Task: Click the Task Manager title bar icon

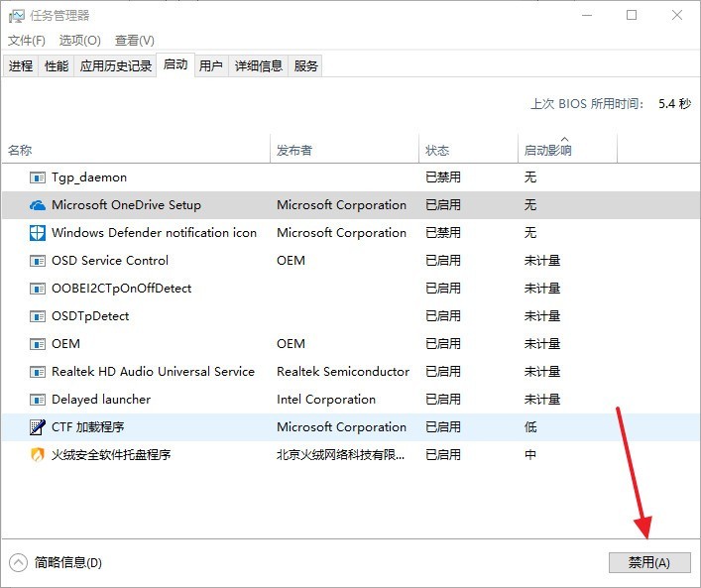Action: (x=17, y=16)
